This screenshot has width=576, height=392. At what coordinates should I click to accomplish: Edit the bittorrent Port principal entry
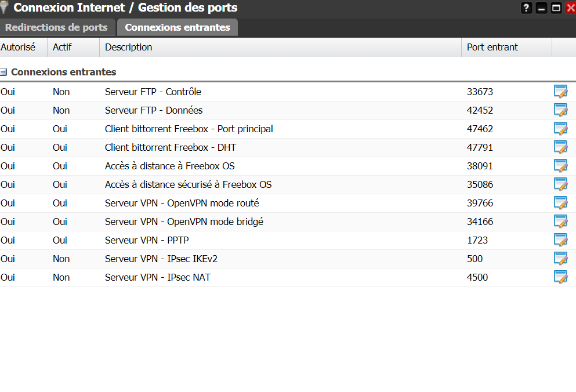560,129
